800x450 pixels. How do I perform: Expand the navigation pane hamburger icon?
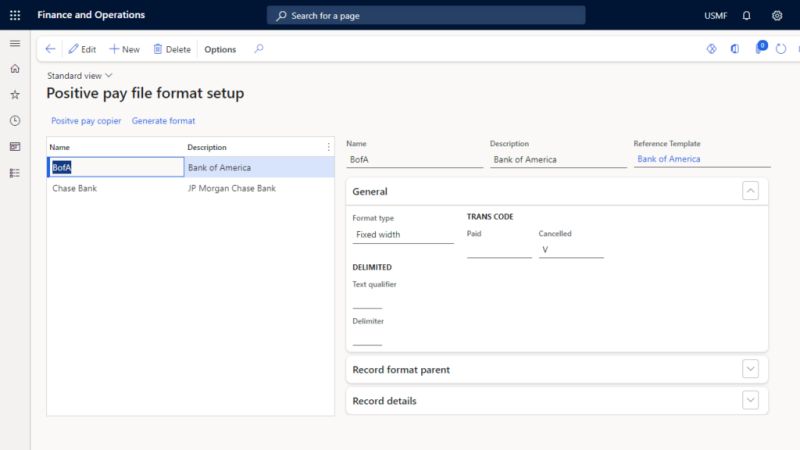tap(15, 43)
